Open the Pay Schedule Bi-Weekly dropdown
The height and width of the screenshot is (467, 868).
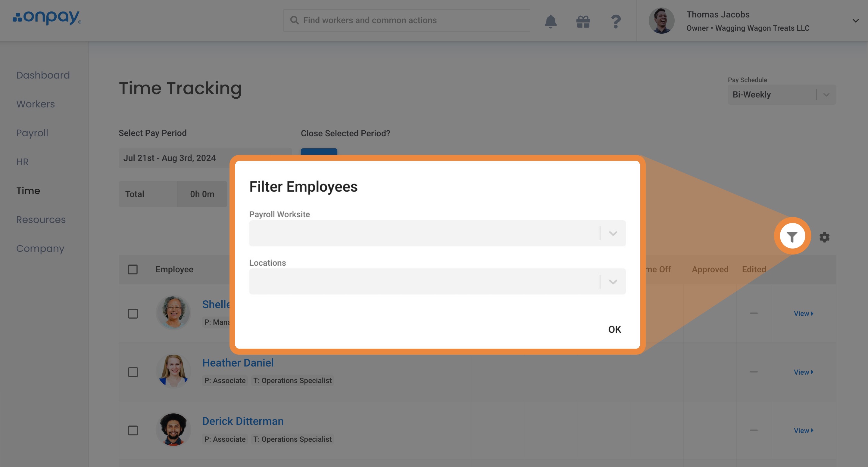tap(782, 94)
